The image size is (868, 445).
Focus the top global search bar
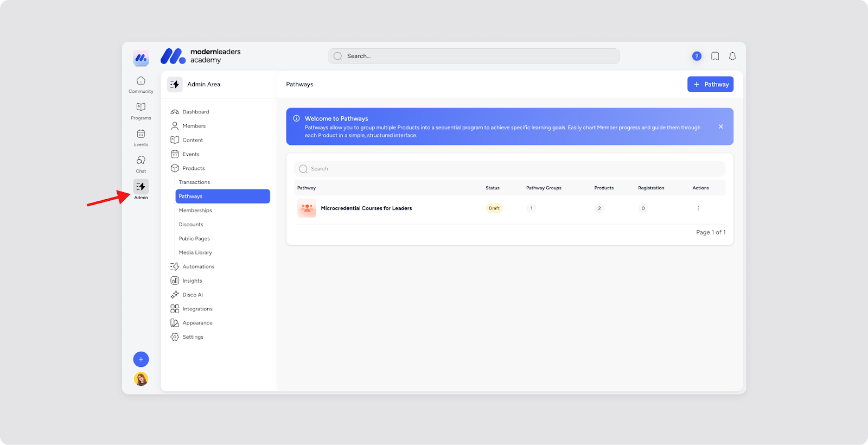474,56
